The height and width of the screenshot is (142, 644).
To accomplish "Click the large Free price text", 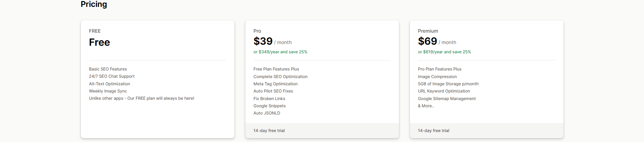I will (99, 42).
